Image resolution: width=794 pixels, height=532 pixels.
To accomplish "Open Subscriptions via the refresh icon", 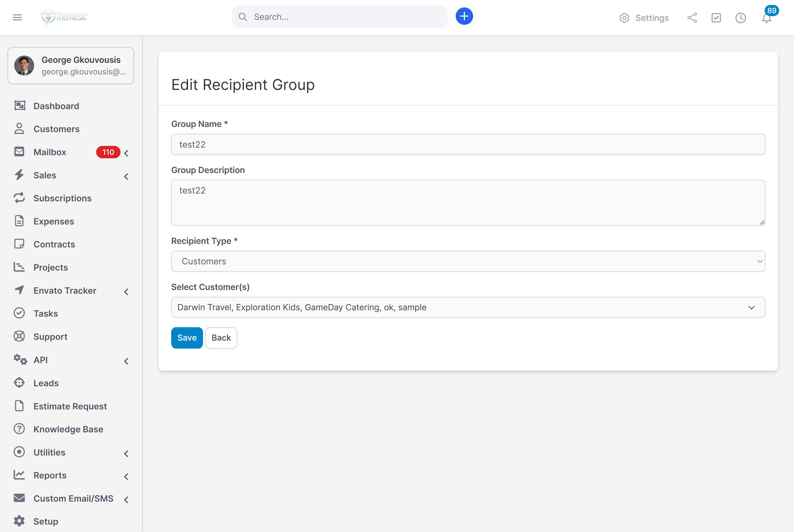I will (x=19, y=198).
